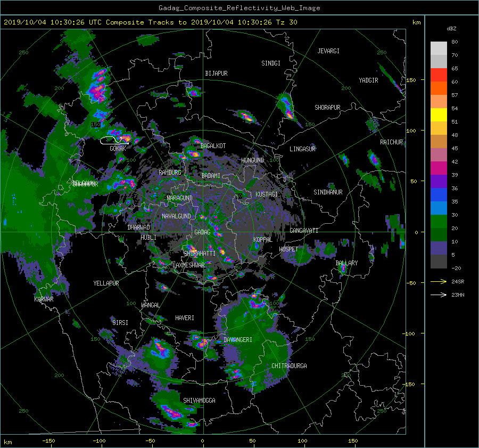This screenshot has height=448, width=479.
Task: Click the 24SR legend text
Action: coord(458,282)
